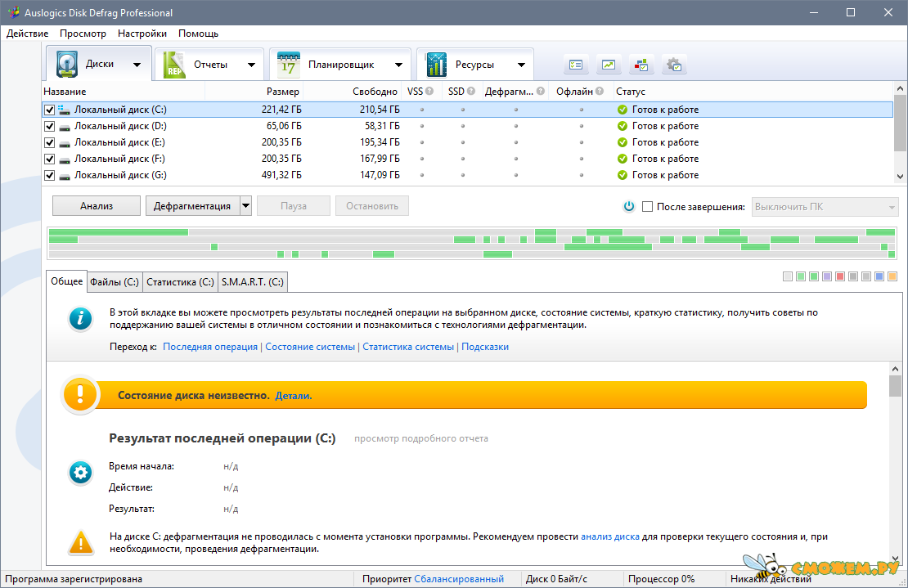Click the green status checkmark for disk G:
908x588 pixels.
pos(623,175)
